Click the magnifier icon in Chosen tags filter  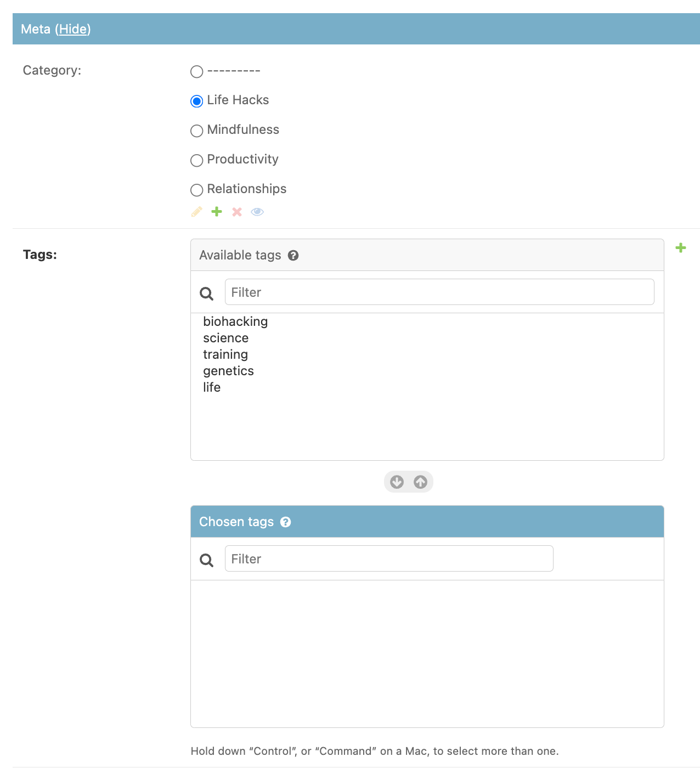click(206, 560)
